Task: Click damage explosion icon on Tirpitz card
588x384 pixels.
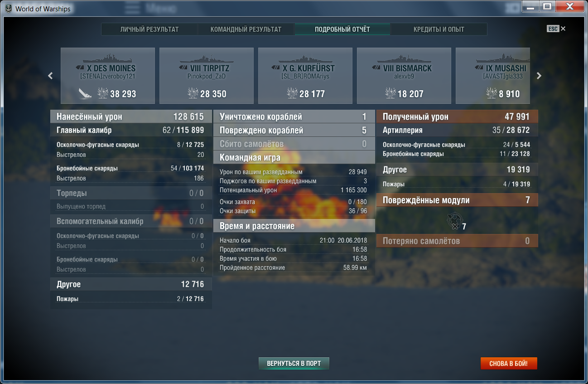Action: pos(193,94)
